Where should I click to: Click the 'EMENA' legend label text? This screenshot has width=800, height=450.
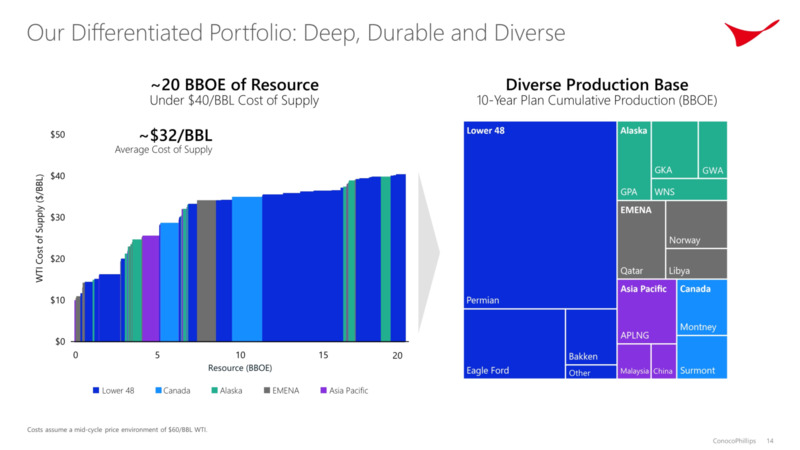[x=286, y=390]
